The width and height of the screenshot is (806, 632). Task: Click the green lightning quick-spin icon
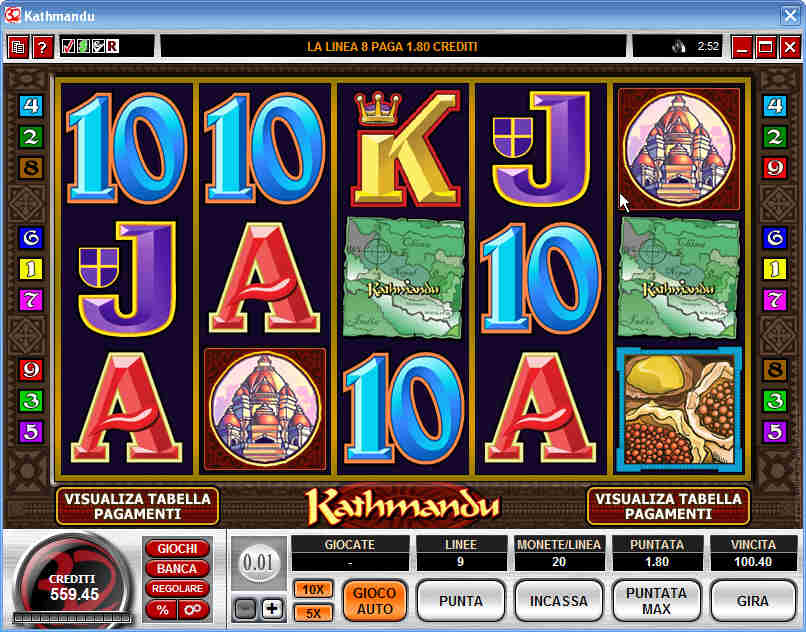point(83,47)
